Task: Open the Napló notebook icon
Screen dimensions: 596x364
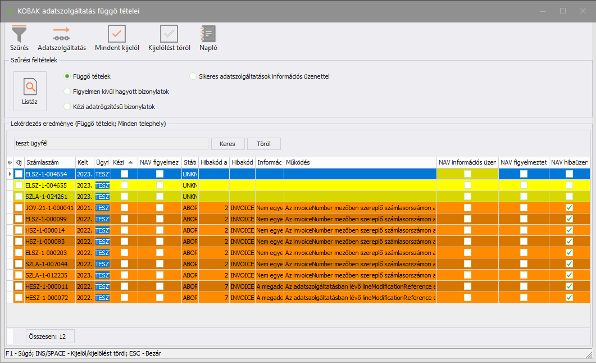Action: click(208, 34)
